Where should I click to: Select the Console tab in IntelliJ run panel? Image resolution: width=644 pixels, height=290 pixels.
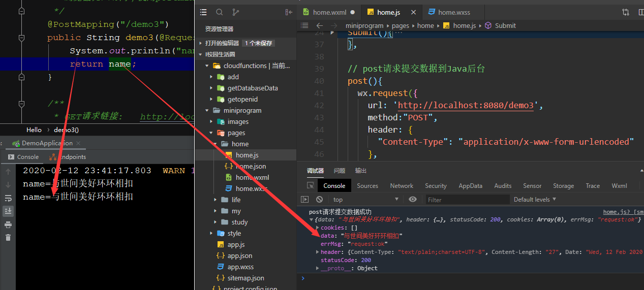pos(23,157)
